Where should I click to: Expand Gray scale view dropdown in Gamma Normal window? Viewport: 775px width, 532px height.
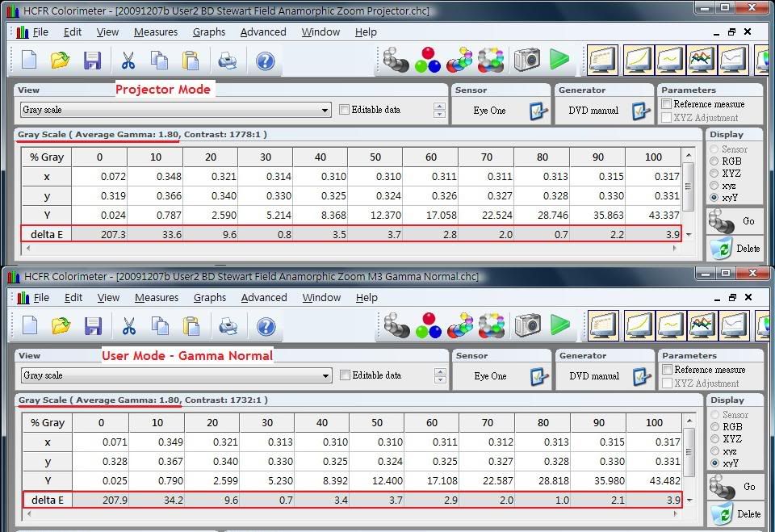coord(325,376)
